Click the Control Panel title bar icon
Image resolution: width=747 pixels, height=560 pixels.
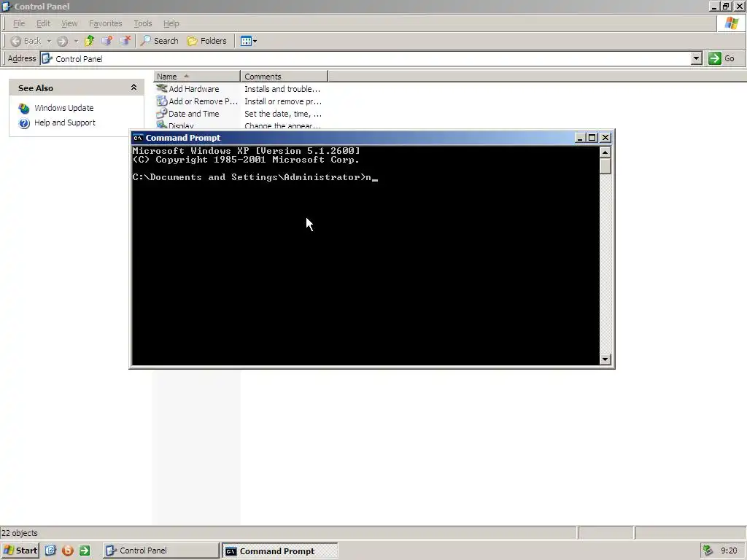point(7,6)
